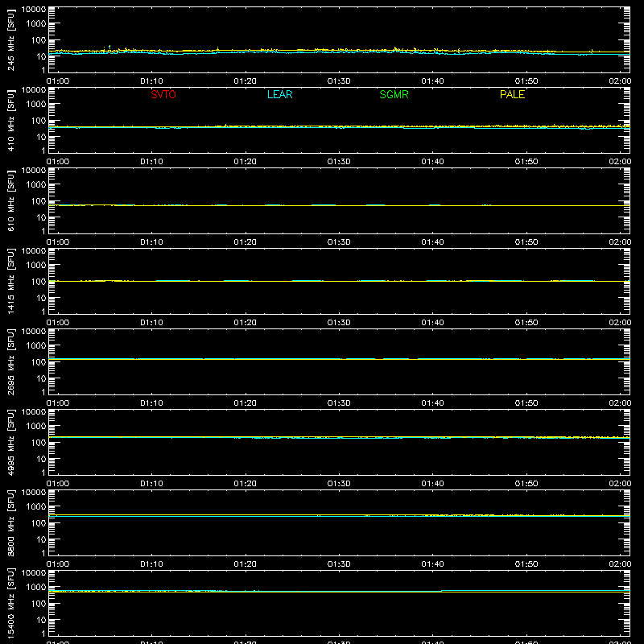Click 01:10 time label under 4995 MHz plot
The image size is (644, 644).
[x=151, y=484]
